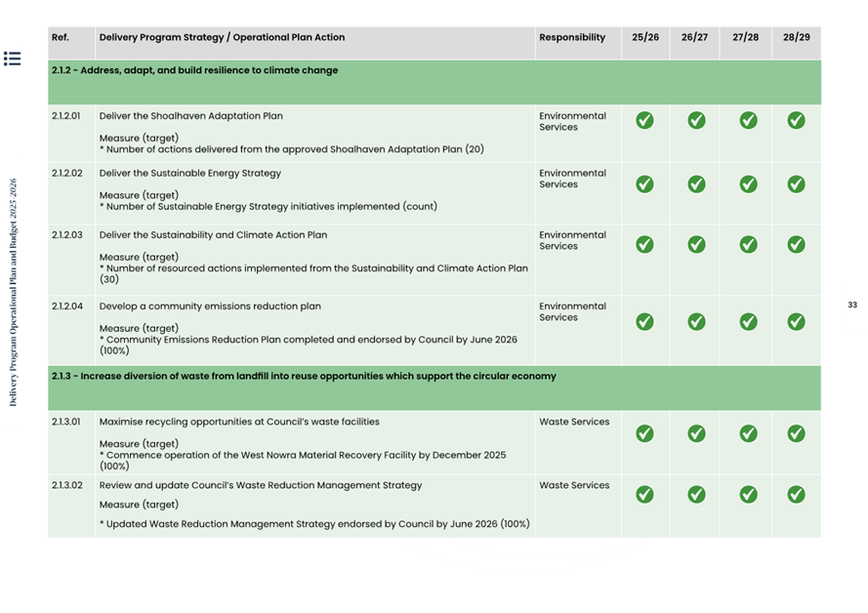Click the 25/26 checkmark for action 2.1.2.03
Viewport: 868px width, 613px height.
coord(644,245)
